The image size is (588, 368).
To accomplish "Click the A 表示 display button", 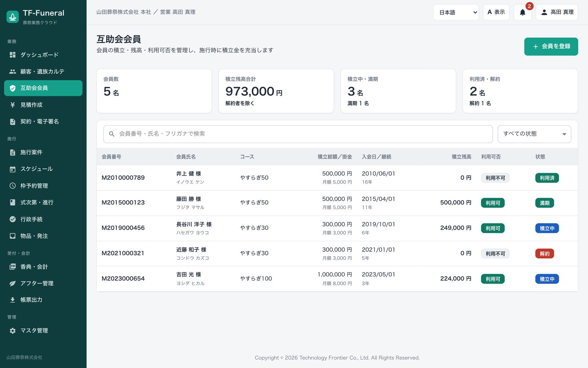I will click(496, 12).
